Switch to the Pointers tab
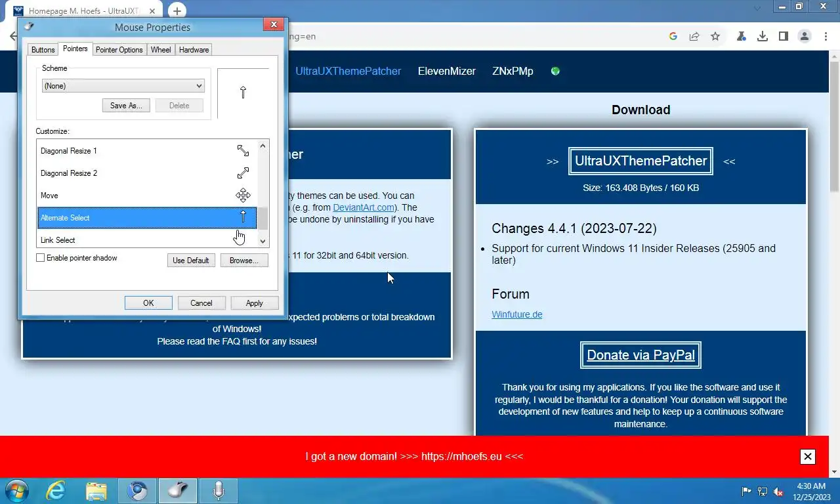 point(75,49)
